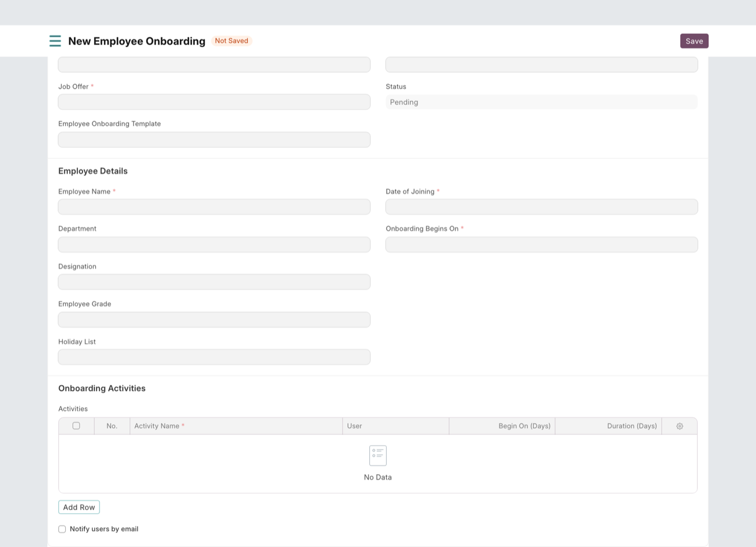
Task: Click the Begin On (Days) column header
Action: click(x=502, y=426)
